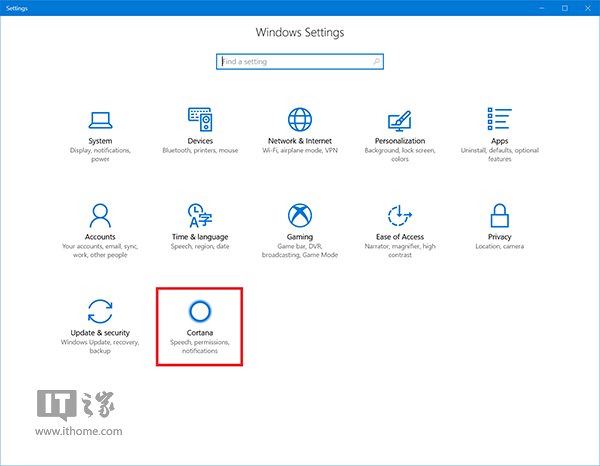Open the Update & security arrows icon
Viewport: 600px width, 466px height.
100,311
